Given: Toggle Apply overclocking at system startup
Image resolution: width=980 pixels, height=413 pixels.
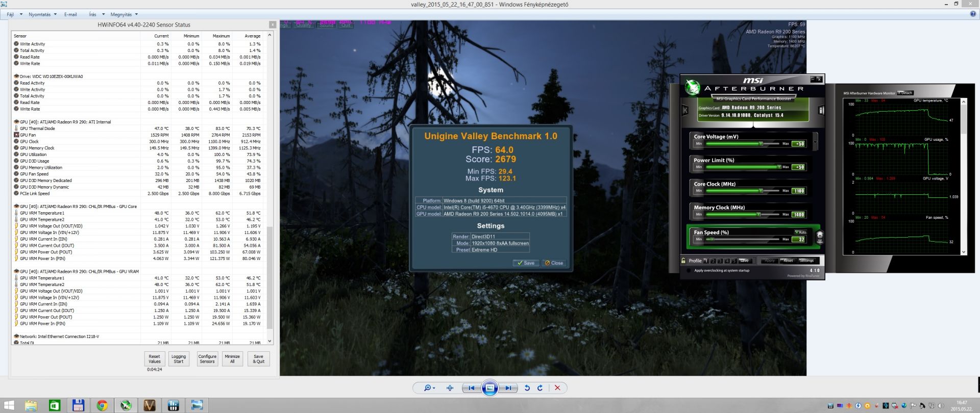Looking at the screenshot, I should click(x=689, y=271).
